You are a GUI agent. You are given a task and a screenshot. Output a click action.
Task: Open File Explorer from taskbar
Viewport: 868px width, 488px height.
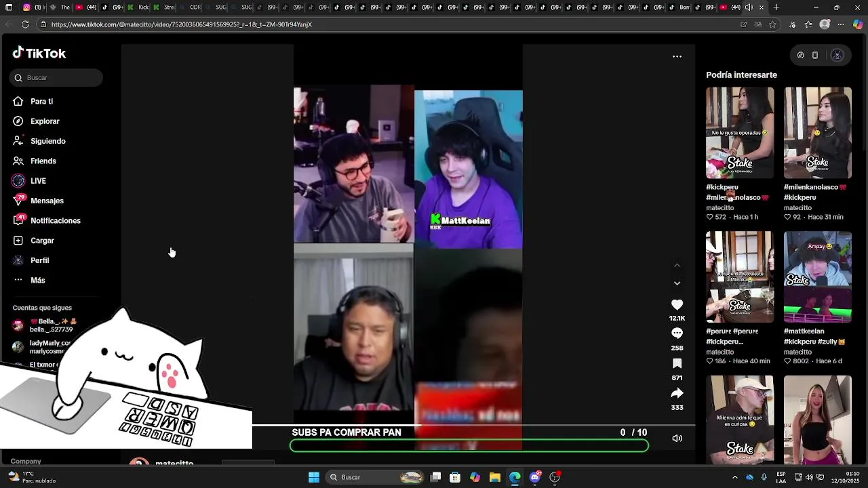pyautogui.click(x=495, y=477)
